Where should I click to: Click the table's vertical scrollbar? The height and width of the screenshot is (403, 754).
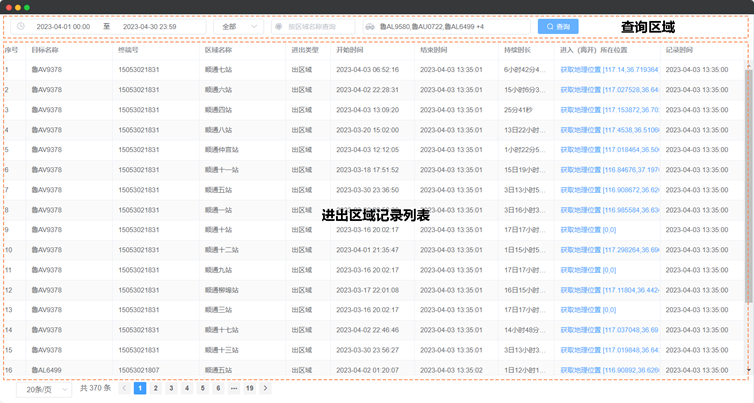[749, 200]
